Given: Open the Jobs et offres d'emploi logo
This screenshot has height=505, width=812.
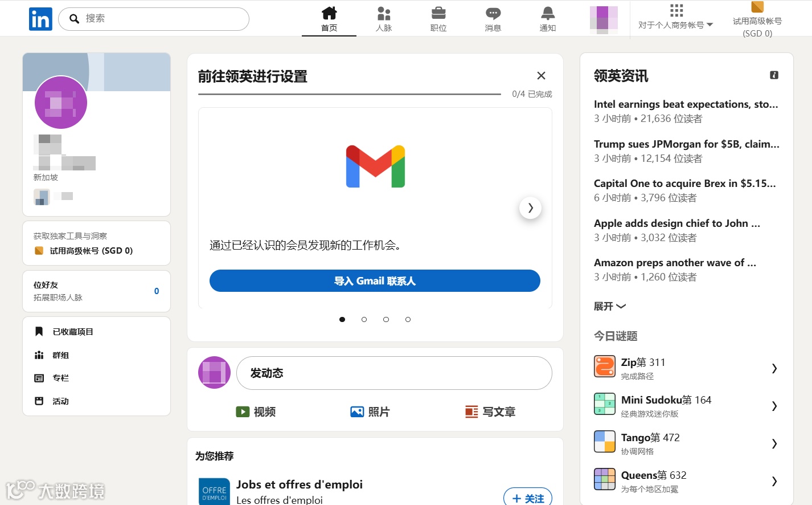Looking at the screenshot, I should 214,491.
